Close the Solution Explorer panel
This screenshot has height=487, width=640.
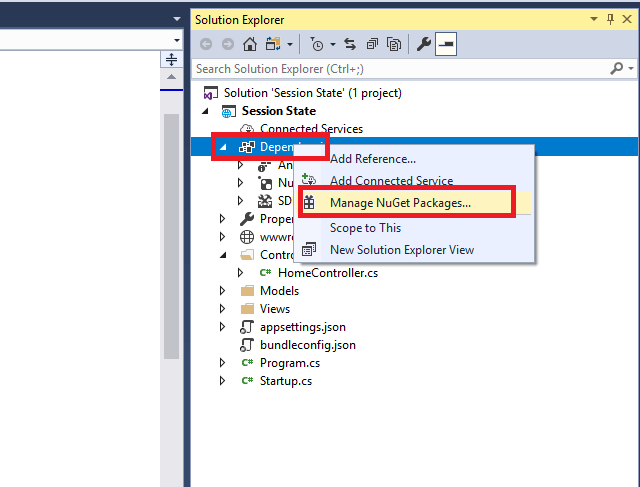pyautogui.click(x=627, y=19)
